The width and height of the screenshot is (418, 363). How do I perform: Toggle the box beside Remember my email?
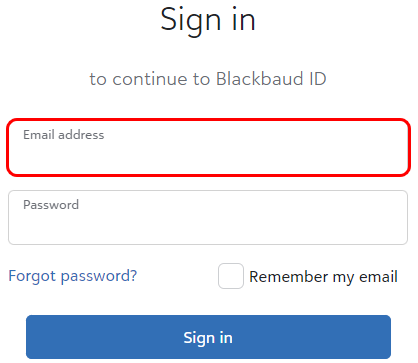point(231,276)
